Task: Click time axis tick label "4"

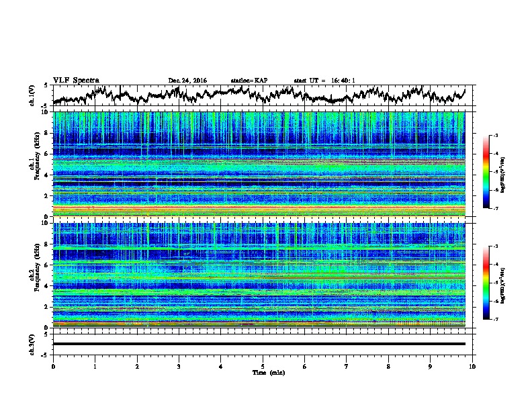Action: click(221, 367)
